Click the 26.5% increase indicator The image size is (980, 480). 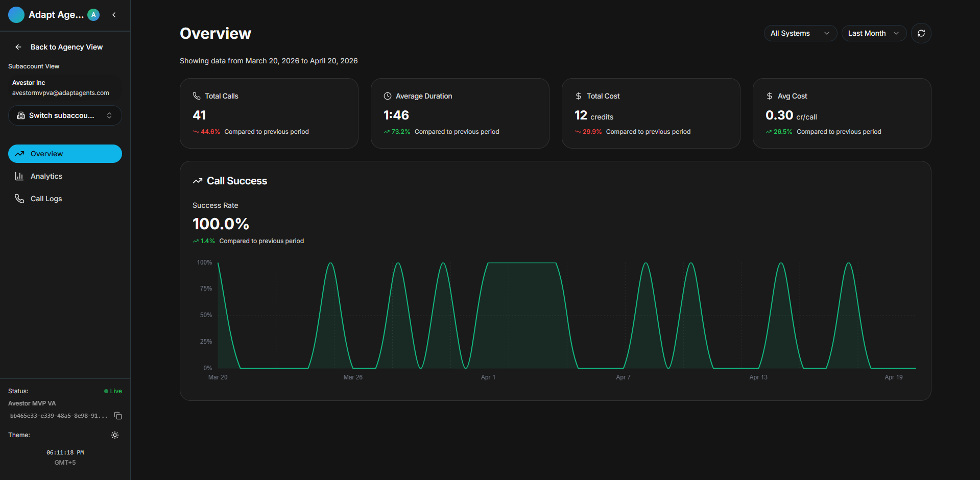tap(779, 132)
